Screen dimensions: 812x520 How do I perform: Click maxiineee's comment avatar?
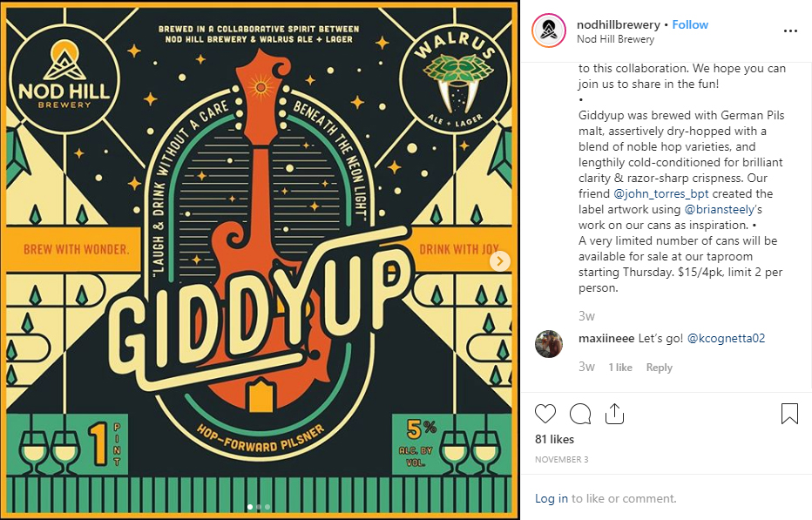click(548, 344)
